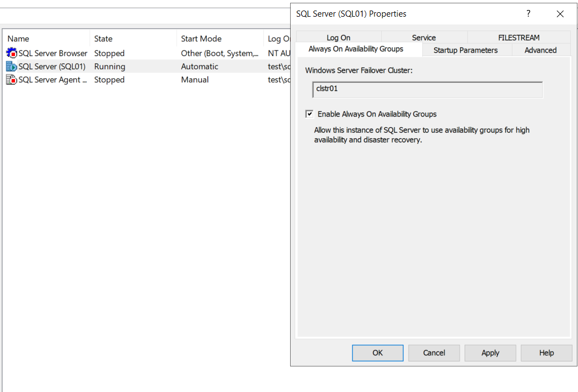Click the SQL Server (SQL01) service icon
The height and width of the screenshot is (392, 578).
click(12, 66)
